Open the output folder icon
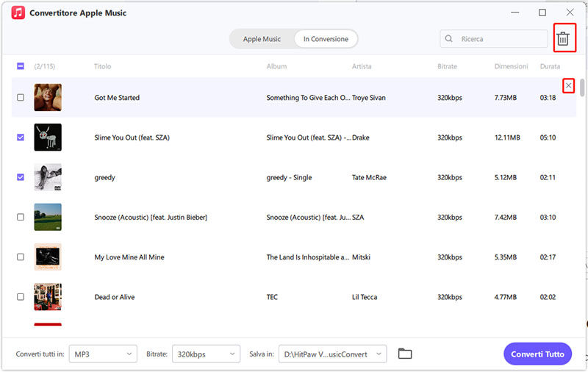The width and height of the screenshot is (588, 372). [405, 354]
